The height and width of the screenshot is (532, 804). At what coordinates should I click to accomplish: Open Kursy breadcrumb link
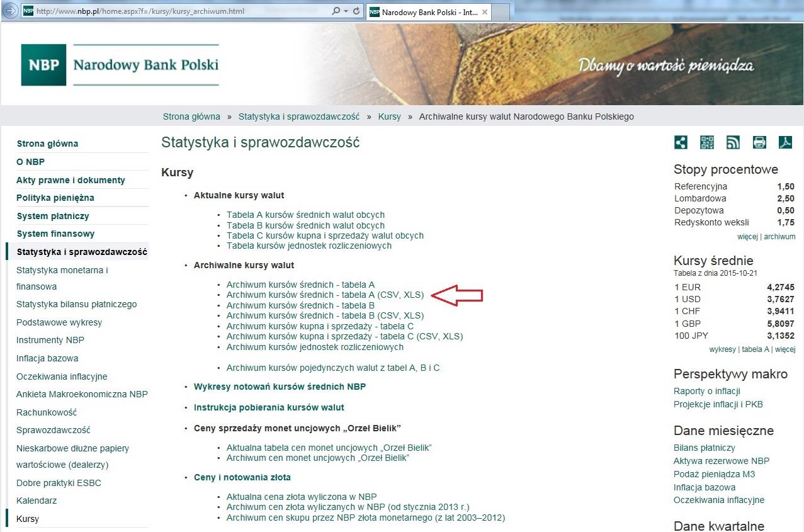[390, 116]
